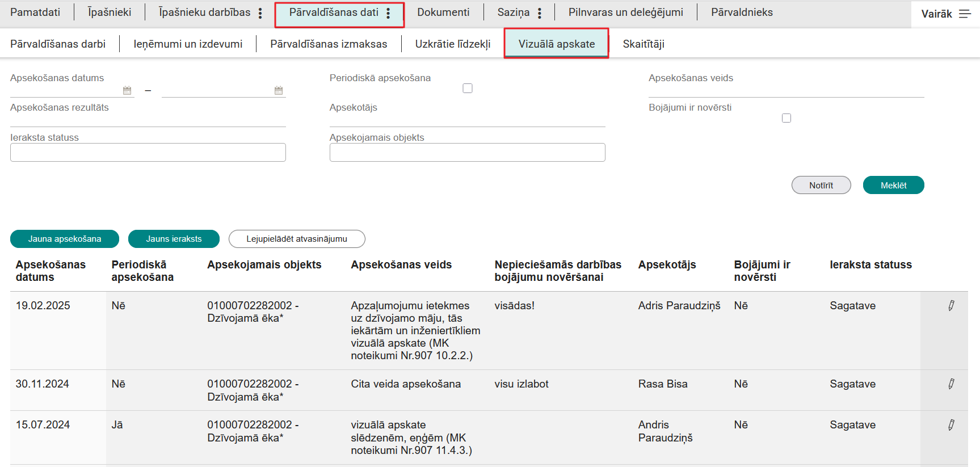
Task: Go to the Pilnvaras un deleģējumi tab
Action: [626, 12]
